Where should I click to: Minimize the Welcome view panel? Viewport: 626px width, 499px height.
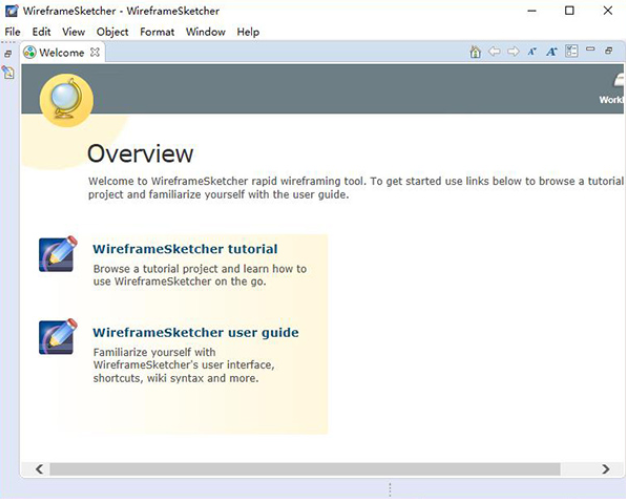[590, 50]
